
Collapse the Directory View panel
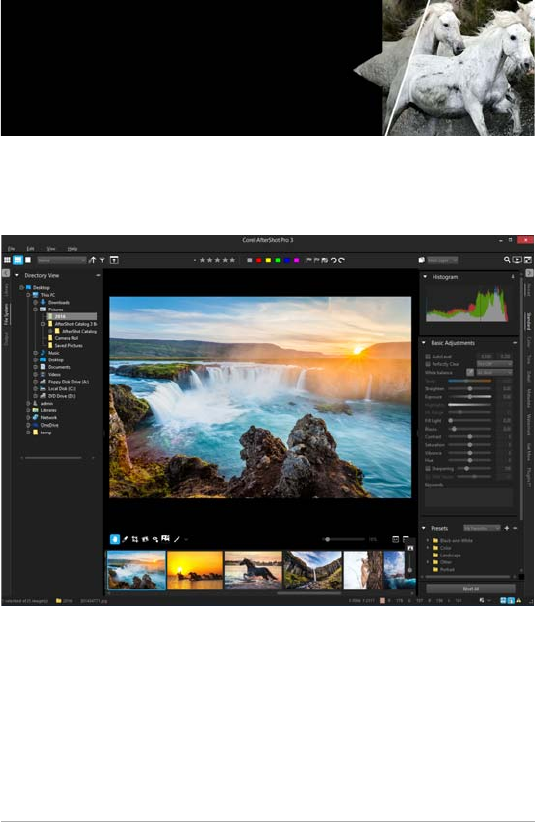pyautogui.click(x=17, y=275)
